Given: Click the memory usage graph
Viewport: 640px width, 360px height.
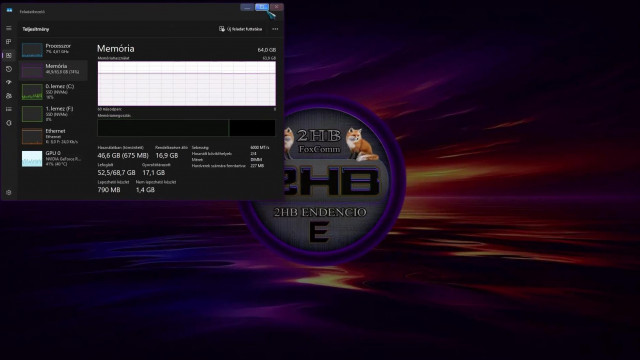Looking at the screenshot, I should (x=187, y=83).
